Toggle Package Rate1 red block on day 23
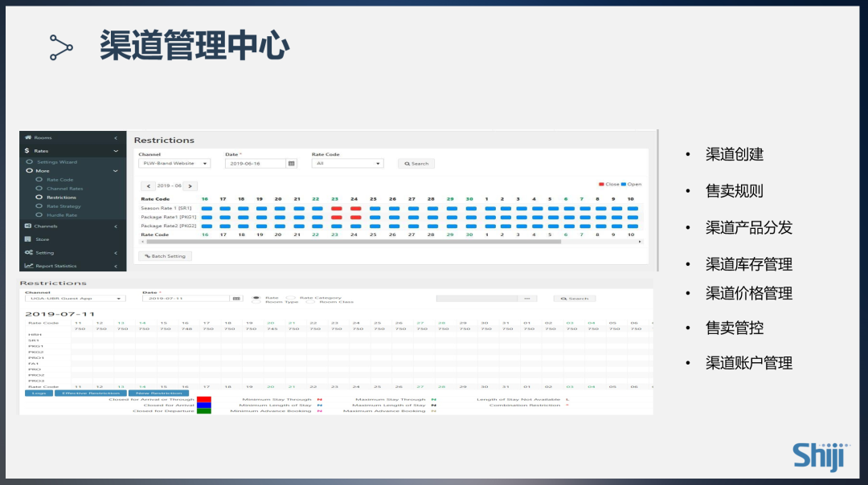This screenshot has height=485, width=868. point(336,218)
